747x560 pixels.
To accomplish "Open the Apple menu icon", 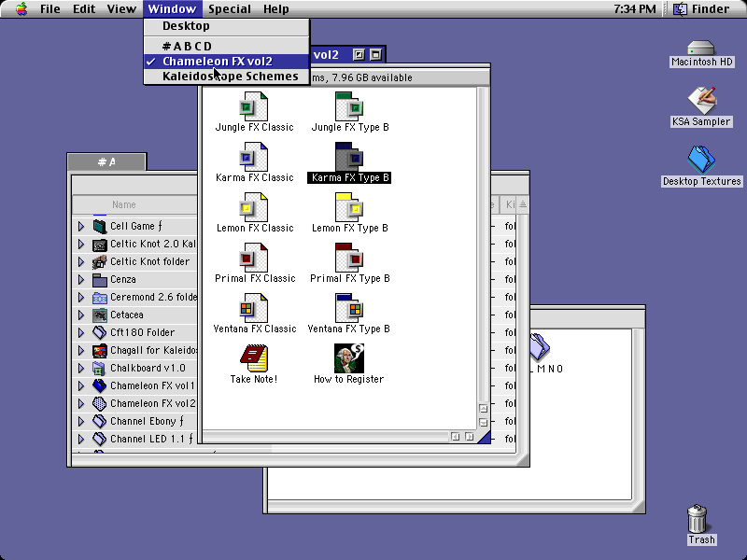I will click(x=21, y=8).
